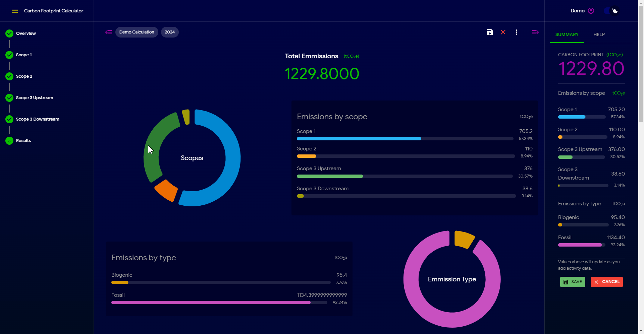Viewport: 644px width, 334px height.
Task: Click the red X discard icon
Action: pos(503,32)
